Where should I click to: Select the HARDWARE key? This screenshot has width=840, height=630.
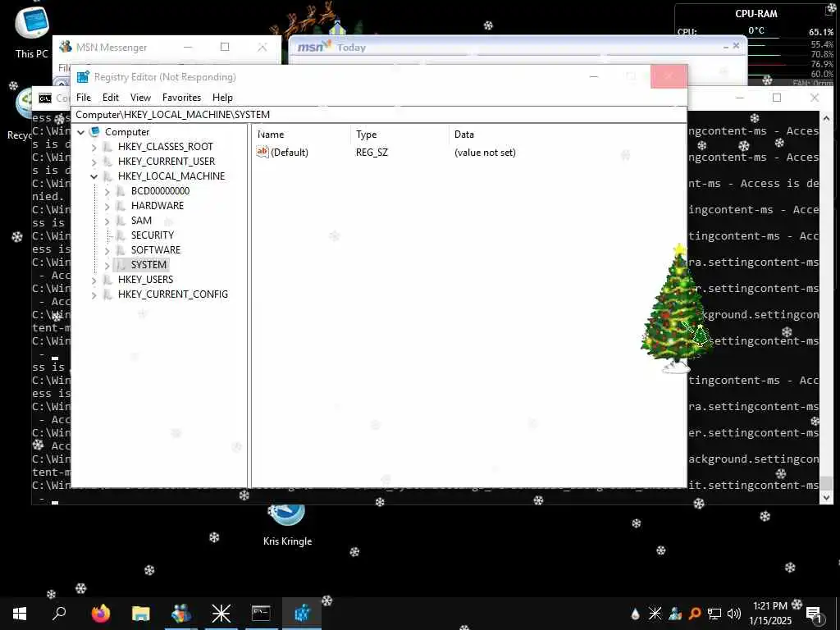(x=157, y=206)
